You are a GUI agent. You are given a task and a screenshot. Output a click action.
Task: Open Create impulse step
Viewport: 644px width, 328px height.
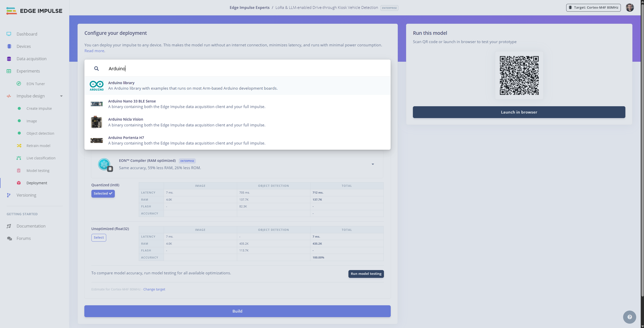[39, 109]
